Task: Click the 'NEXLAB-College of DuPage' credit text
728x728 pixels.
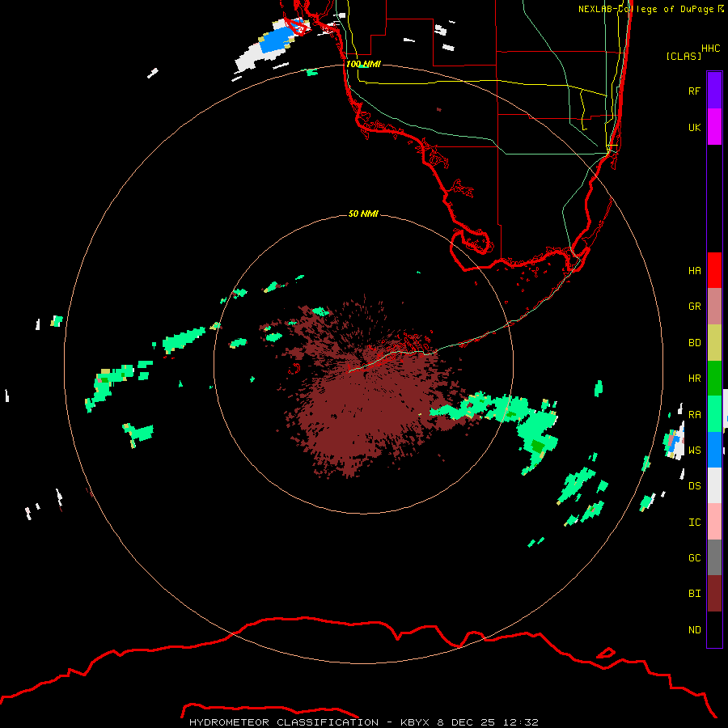Action: [x=645, y=9]
